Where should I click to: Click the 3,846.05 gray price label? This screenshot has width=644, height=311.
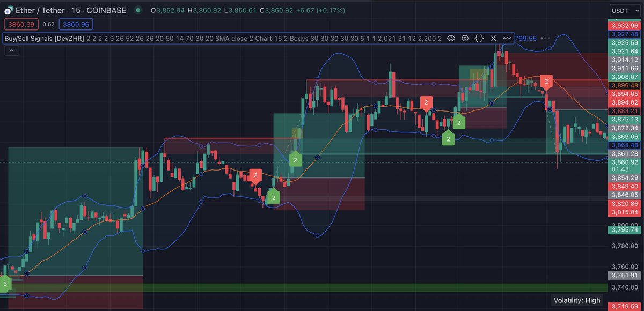(624, 195)
